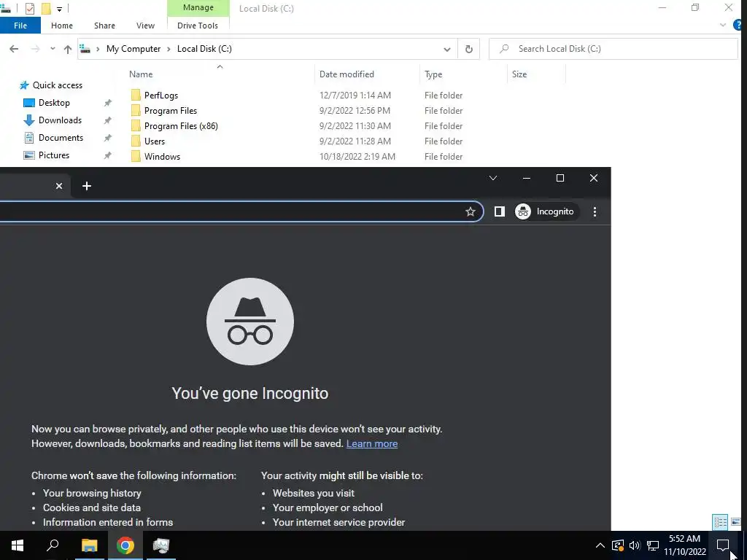
Task: Open network status tray icon
Action: point(653,545)
